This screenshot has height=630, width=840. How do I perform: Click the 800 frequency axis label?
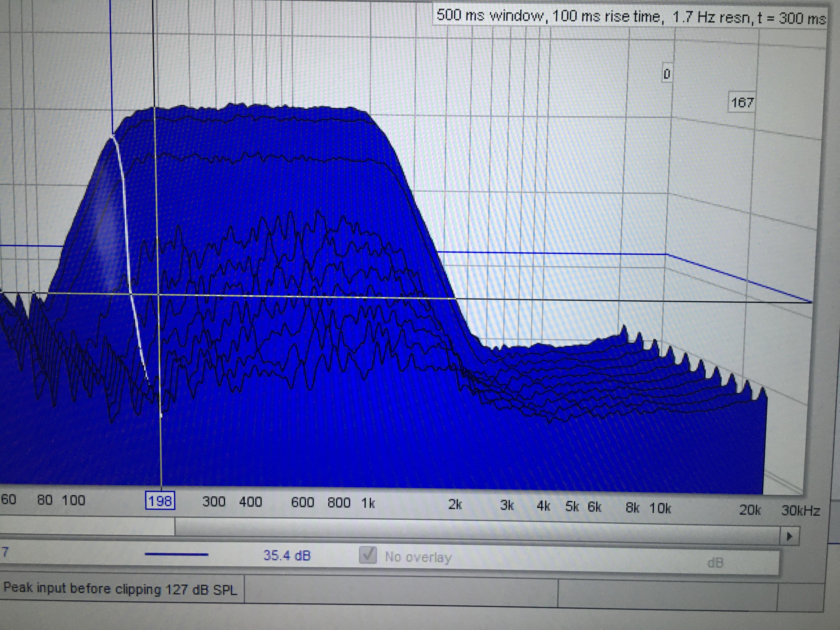click(339, 502)
